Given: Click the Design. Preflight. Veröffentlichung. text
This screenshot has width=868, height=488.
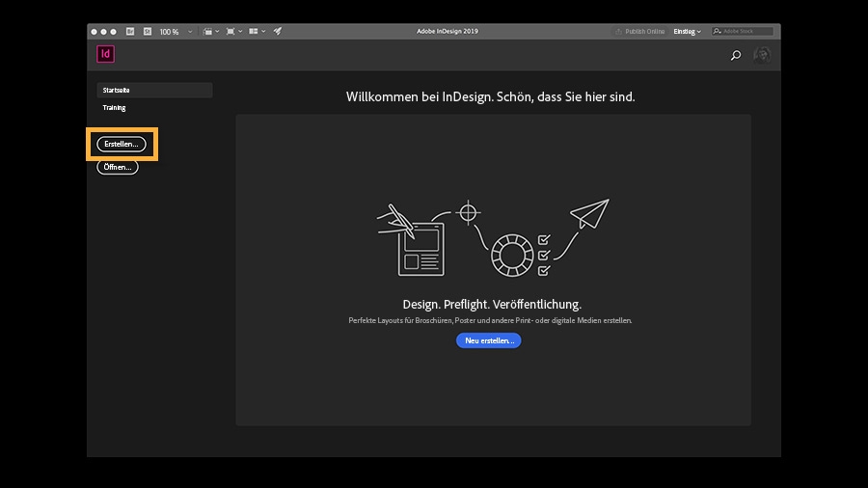Looking at the screenshot, I should [492, 305].
